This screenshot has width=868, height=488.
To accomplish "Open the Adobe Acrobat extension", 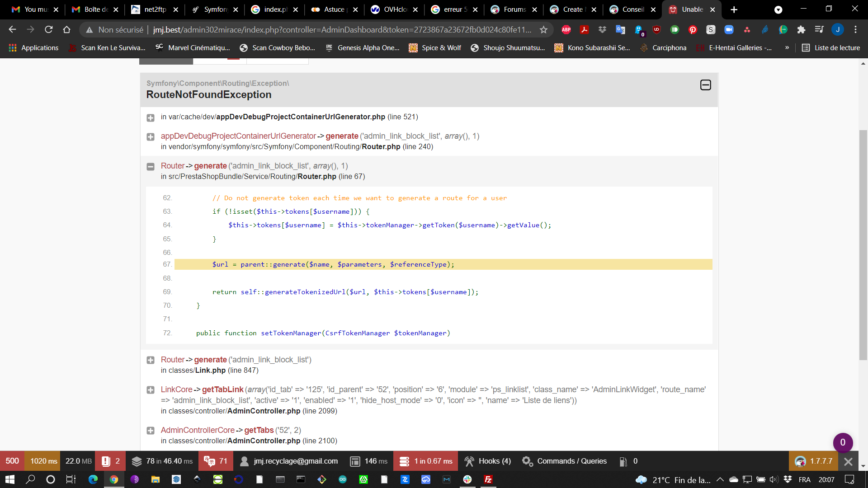I will tap(584, 29).
